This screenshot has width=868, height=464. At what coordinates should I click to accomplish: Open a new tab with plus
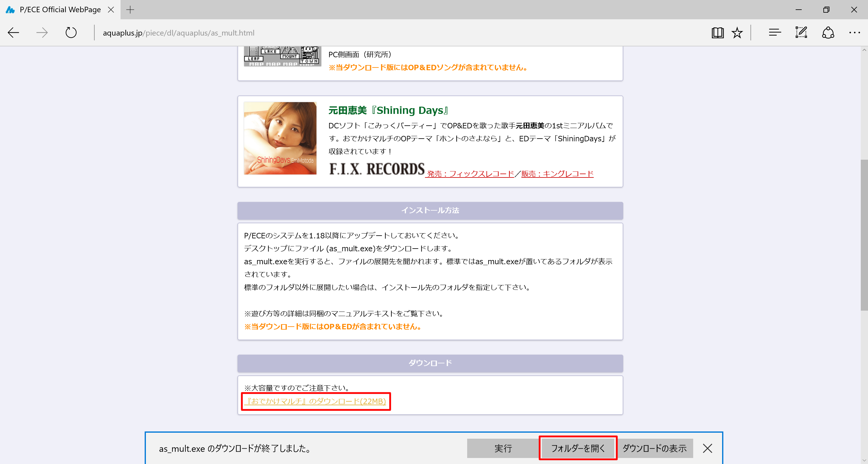(x=130, y=10)
